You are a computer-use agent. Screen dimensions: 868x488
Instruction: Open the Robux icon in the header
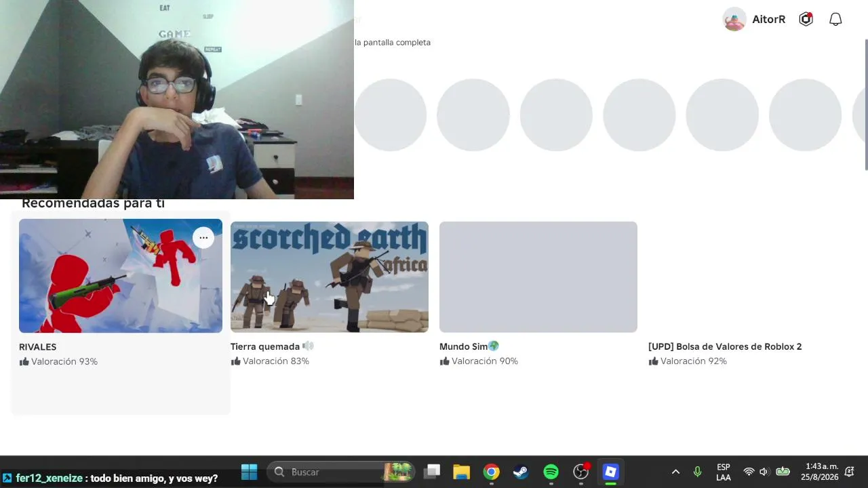pyautogui.click(x=806, y=19)
